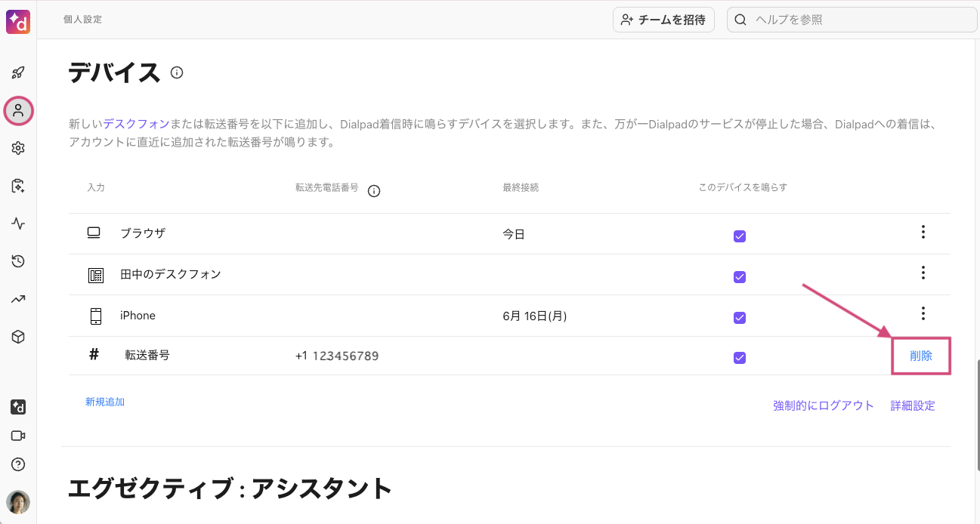
Task: Click the 強制的にログアウト link
Action: (823, 405)
